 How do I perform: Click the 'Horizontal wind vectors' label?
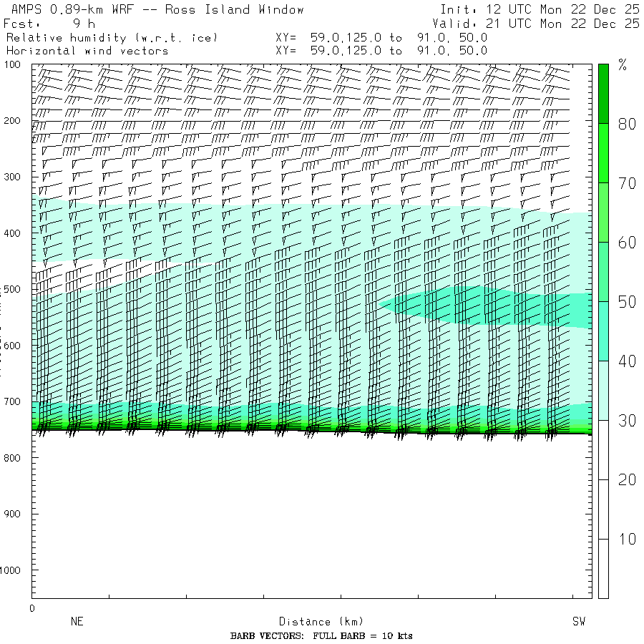[x=87, y=51]
